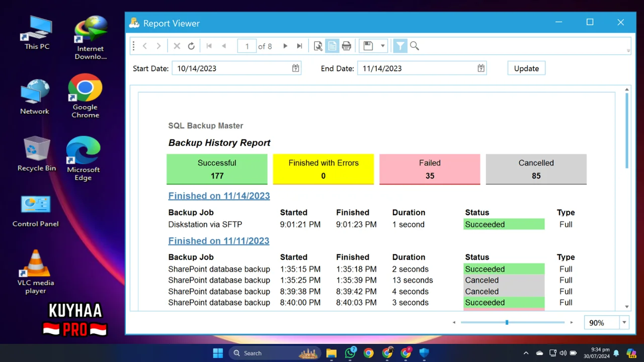Open the 90% zoom dropdown arrow
This screenshot has width=644, height=362.
click(624, 323)
